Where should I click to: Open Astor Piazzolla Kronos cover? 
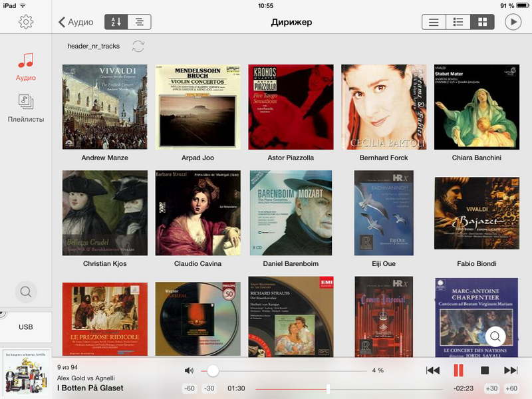(291, 107)
